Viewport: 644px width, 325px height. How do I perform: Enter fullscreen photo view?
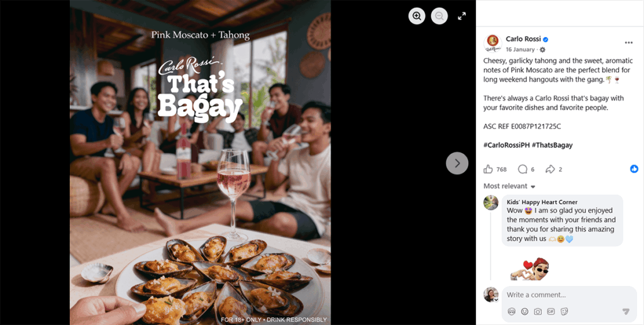coord(462,16)
